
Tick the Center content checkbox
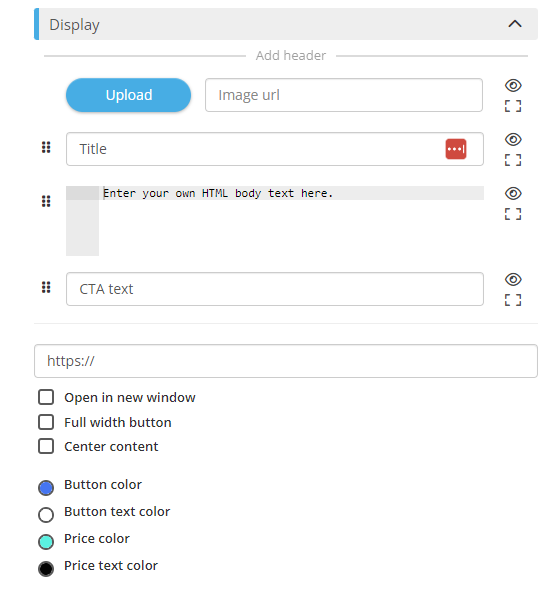point(46,446)
